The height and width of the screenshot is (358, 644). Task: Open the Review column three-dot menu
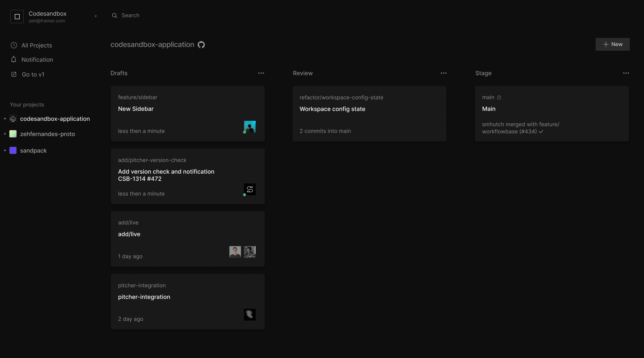[443, 73]
